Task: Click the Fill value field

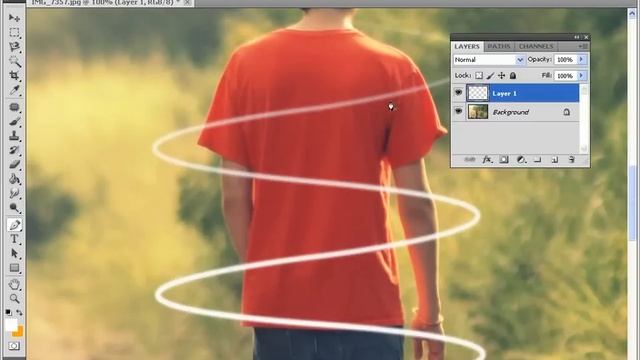Action: pos(565,76)
